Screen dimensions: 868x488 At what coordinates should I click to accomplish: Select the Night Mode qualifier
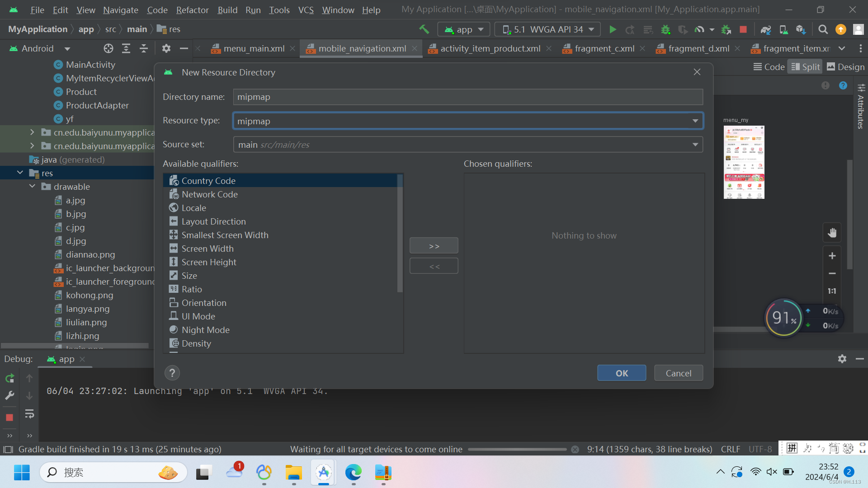(205, 330)
